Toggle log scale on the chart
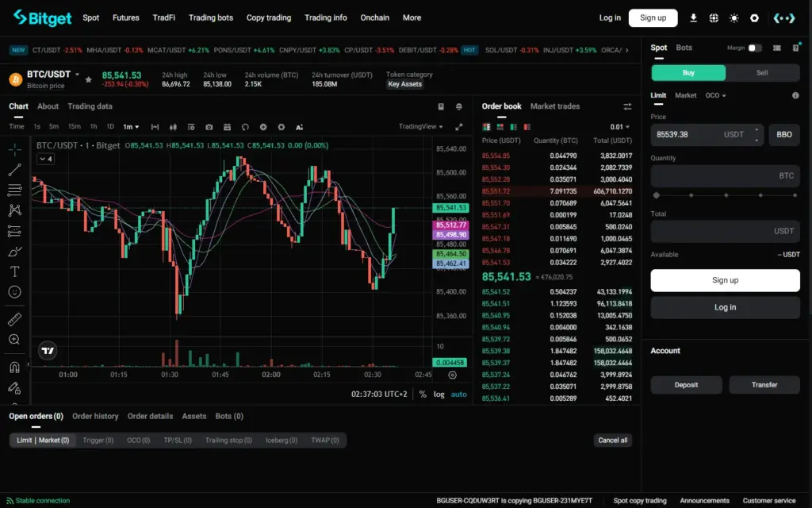The height and width of the screenshot is (508, 812). pos(439,394)
